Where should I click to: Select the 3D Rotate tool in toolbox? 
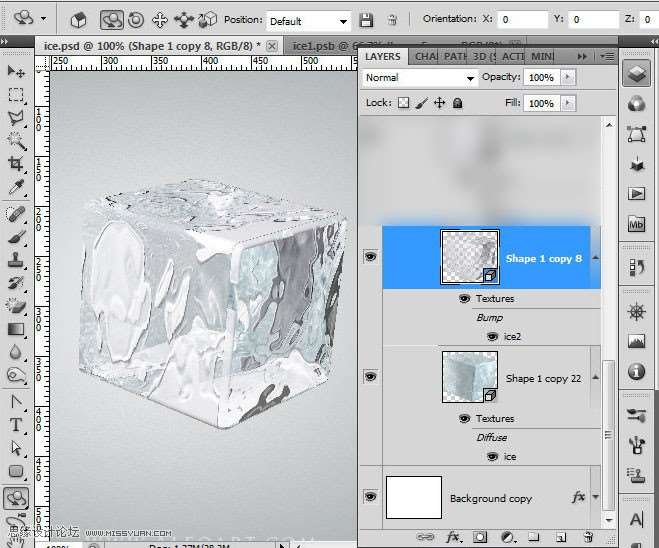click(16, 498)
